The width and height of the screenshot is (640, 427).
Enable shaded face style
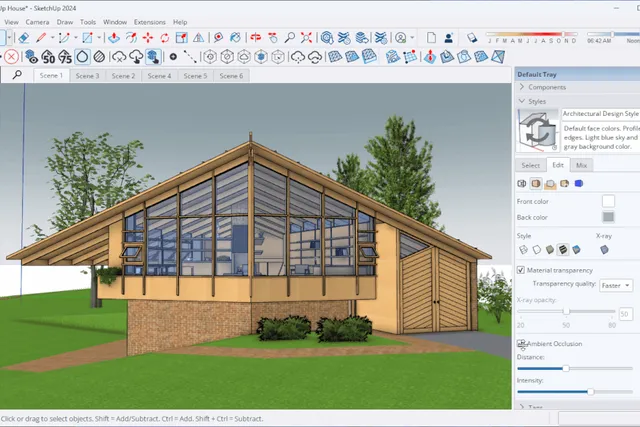(550, 249)
